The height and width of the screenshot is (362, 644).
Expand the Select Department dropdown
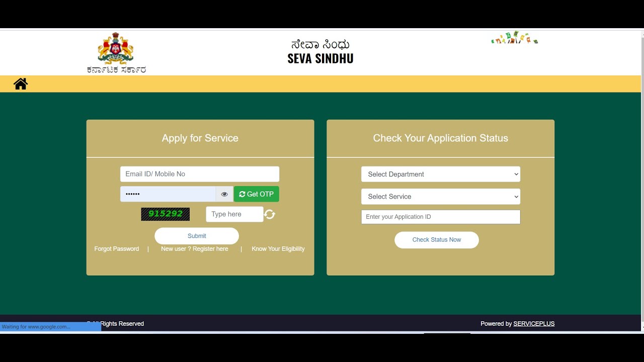coord(441,174)
